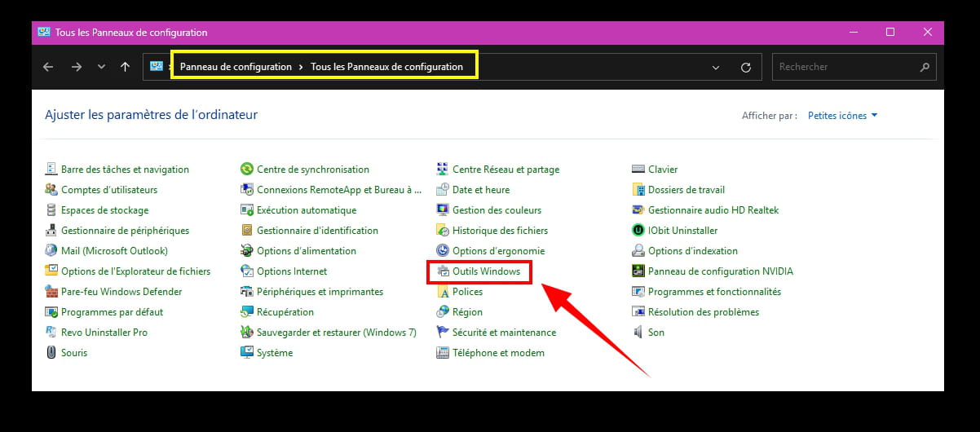The height and width of the screenshot is (432, 980).
Task: Click the Système icon
Action: pyautogui.click(x=247, y=353)
